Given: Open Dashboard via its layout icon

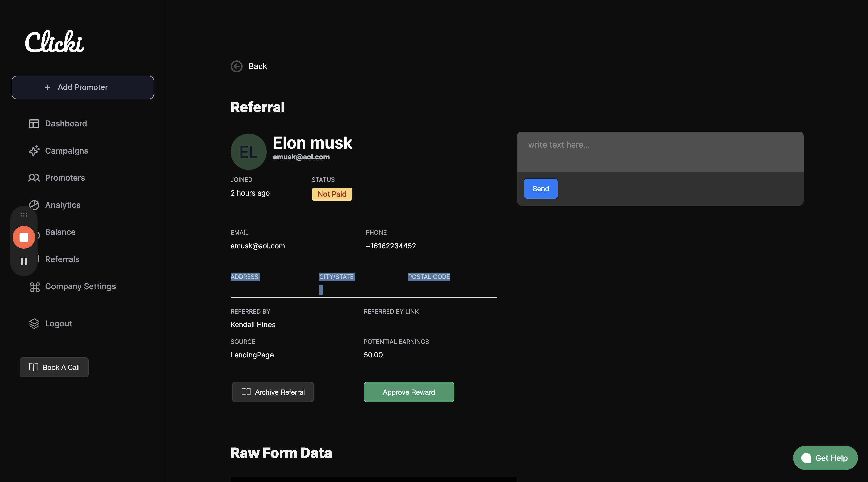Looking at the screenshot, I should [x=34, y=124].
